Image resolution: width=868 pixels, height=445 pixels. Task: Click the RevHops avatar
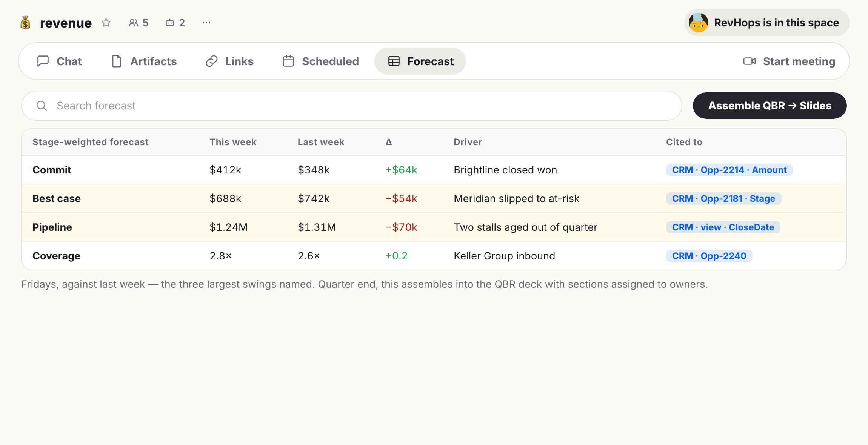[x=698, y=23]
